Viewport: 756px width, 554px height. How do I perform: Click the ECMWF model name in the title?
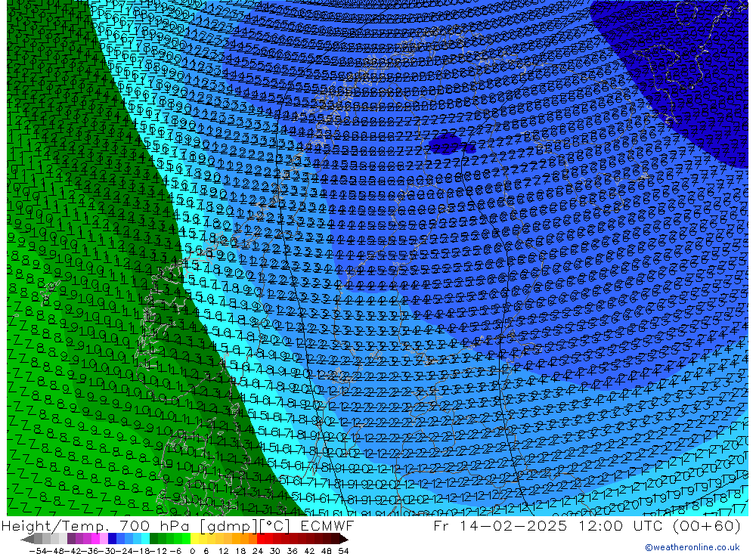point(327,525)
